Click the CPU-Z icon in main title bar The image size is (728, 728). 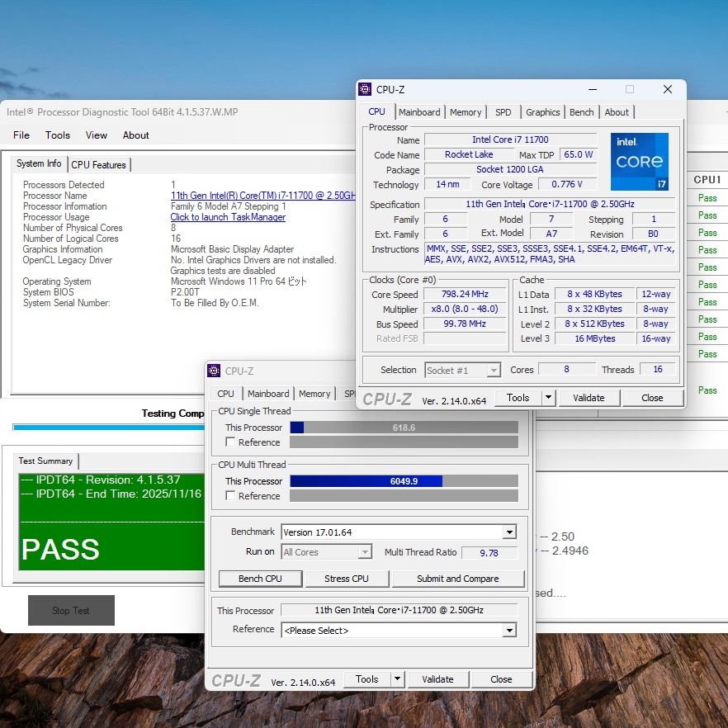point(365,89)
